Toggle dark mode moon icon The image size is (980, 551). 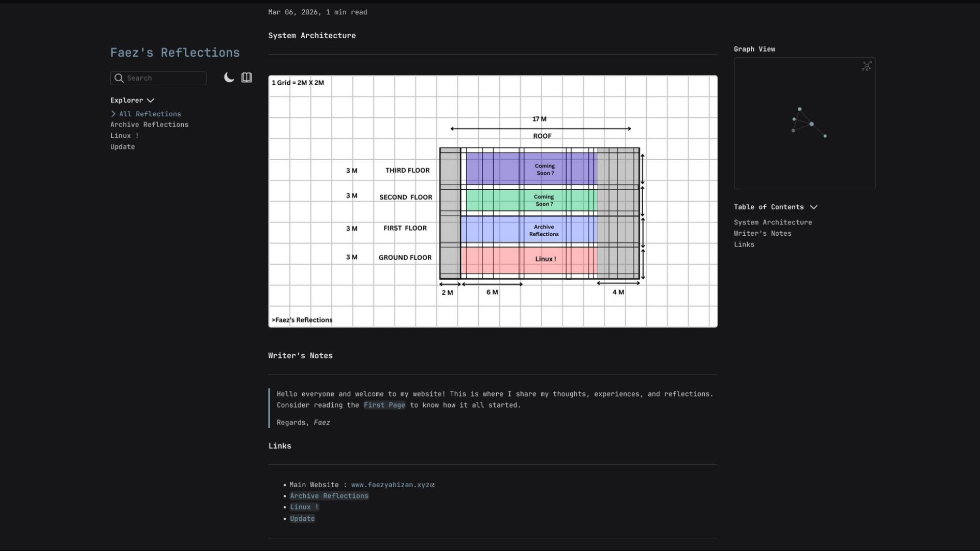pos(229,78)
